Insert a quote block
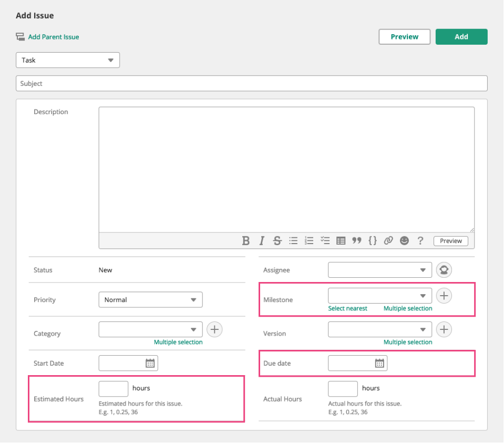The height and width of the screenshot is (443, 504). pos(356,240)
